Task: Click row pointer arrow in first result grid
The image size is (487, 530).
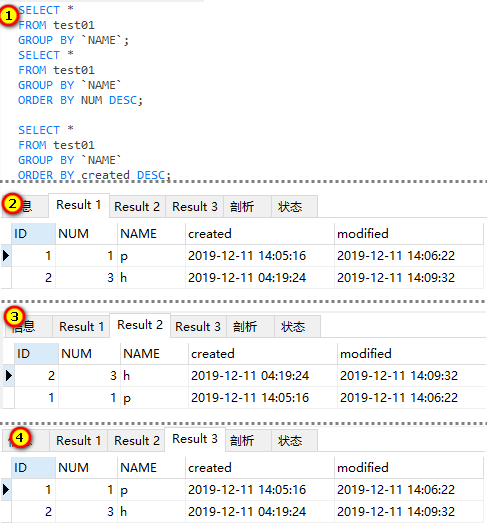Action: [6, 256]
